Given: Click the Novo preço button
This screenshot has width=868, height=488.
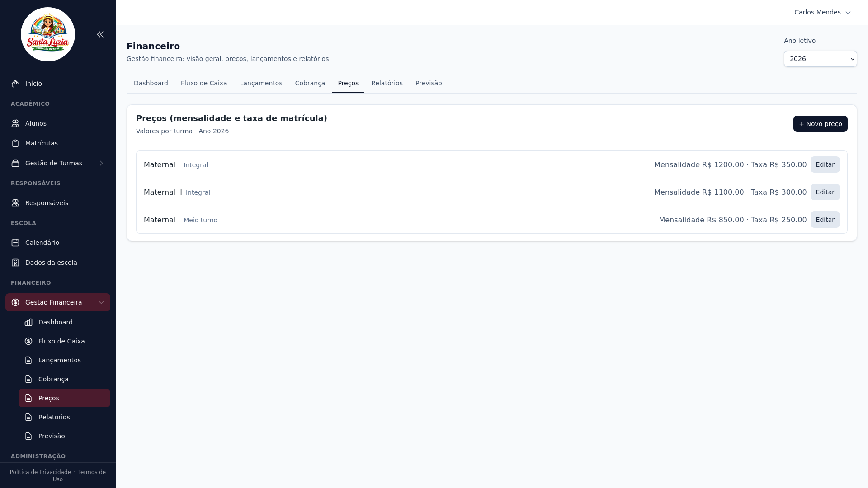Looking at the screenshot, I should [820, 124].
